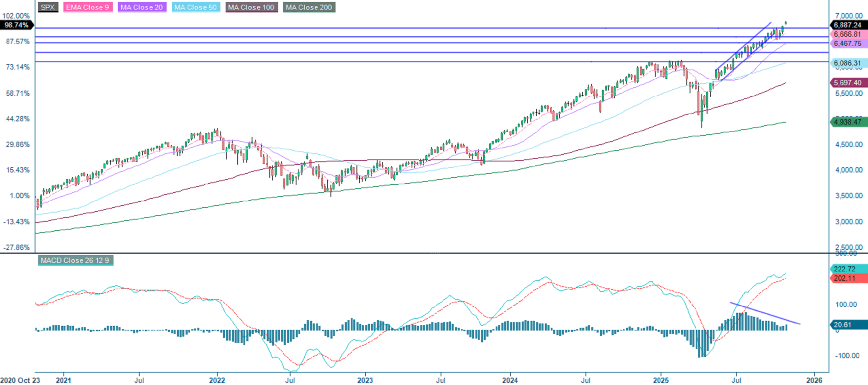
Task: Click the 3,000.00 price axis label
Action: (x=849, y=222)
